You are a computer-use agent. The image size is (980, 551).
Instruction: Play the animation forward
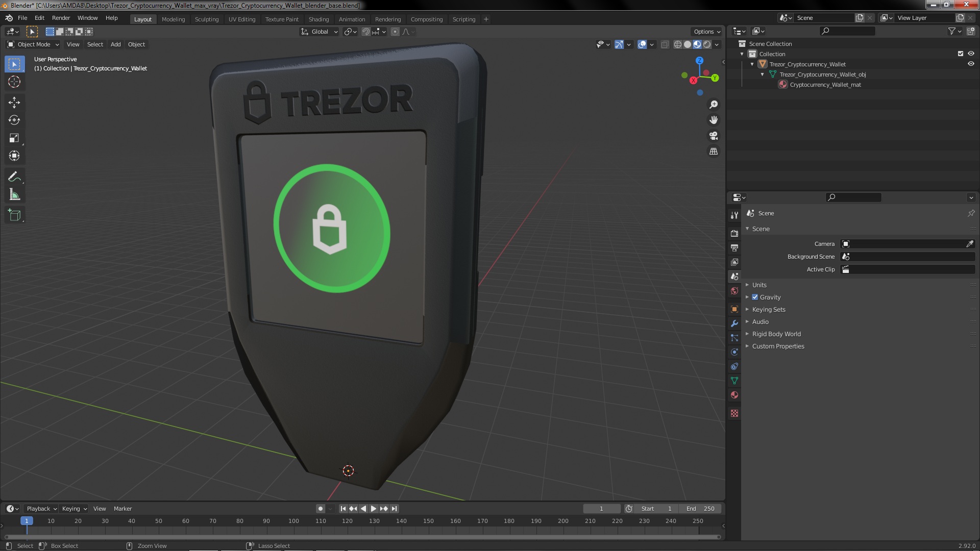pos(373,509)
